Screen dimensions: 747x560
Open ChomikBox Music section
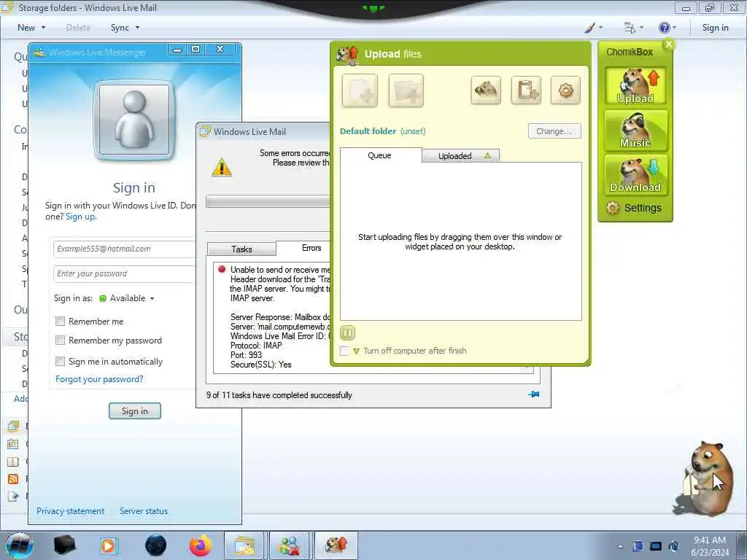click(x=635, y=131)
